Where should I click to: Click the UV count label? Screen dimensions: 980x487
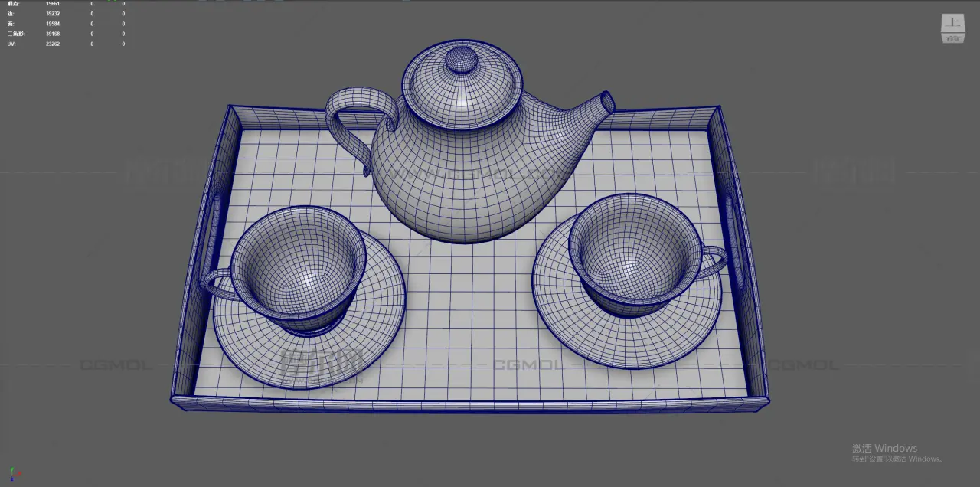pos(11,44)
